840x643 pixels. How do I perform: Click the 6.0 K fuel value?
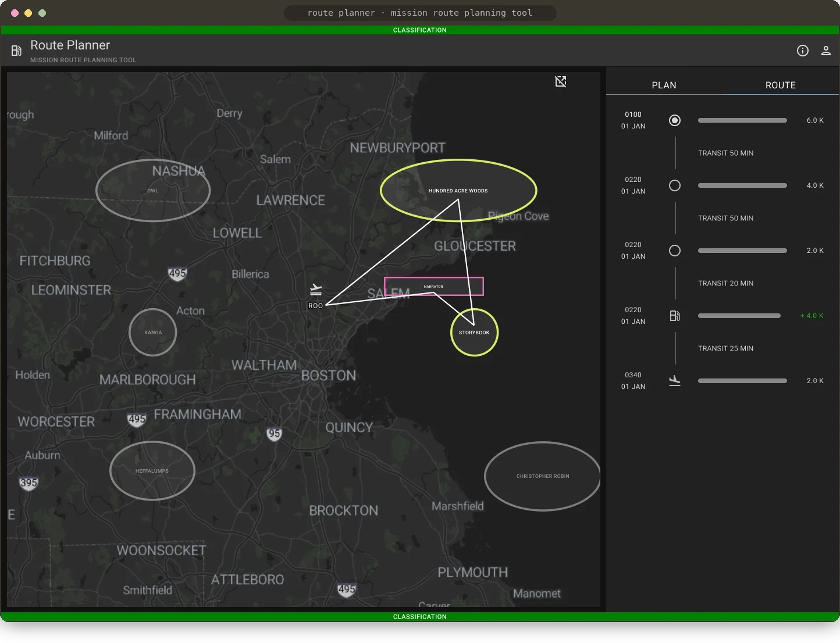815,120
